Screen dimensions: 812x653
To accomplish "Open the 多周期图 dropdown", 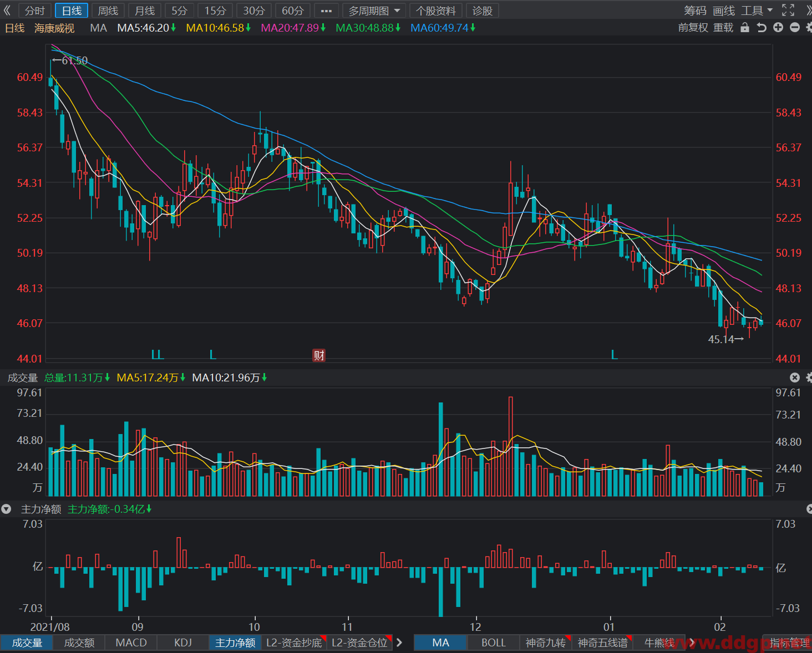I will [374, 11].
